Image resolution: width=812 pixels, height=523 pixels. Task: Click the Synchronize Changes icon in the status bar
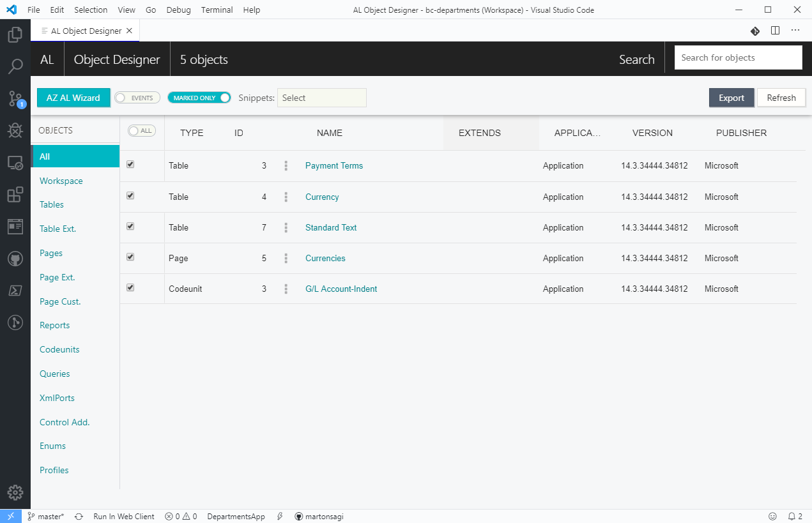coord(79,517)
